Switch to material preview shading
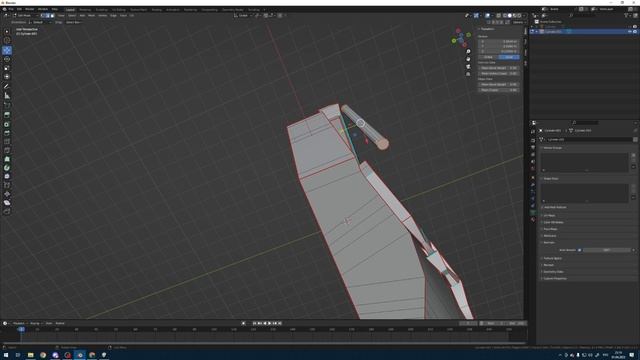Screen dimensions: 640x360 tap(515, 16)
